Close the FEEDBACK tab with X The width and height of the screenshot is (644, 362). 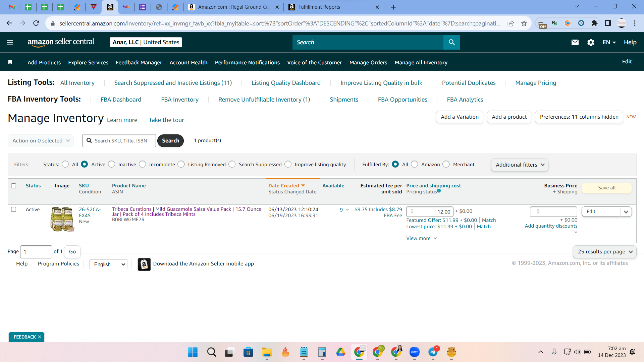(40, 337)
